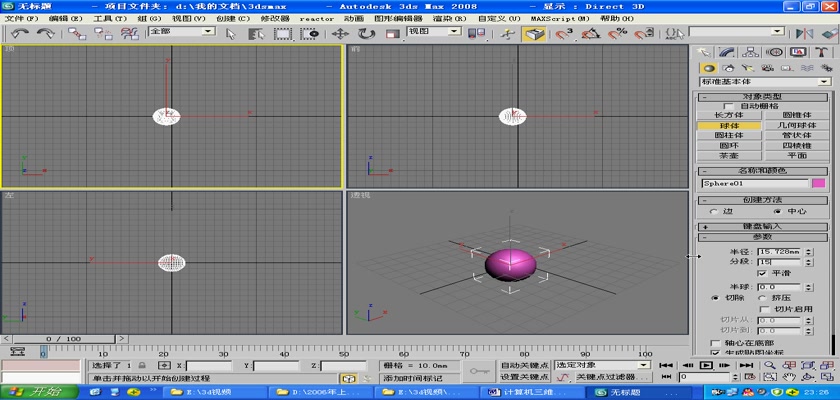Click the 几何球体 geosphere button
This screenshot has height=400, width=840.
pyautogui.click(x=796, y=125)
